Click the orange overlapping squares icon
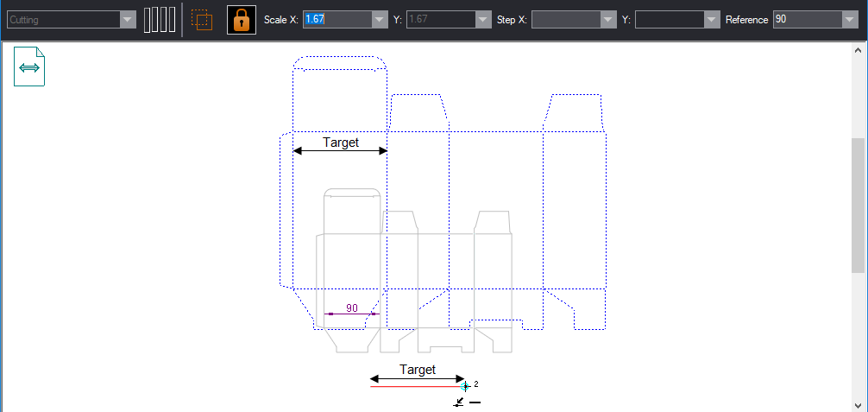This screenshot has width=868, height=412. tap(202, 20)
